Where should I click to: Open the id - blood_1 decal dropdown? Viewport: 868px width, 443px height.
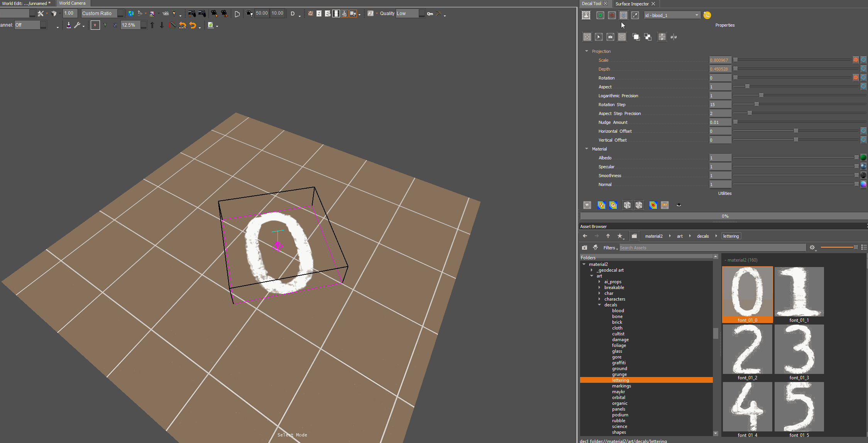tap(672, 15)
